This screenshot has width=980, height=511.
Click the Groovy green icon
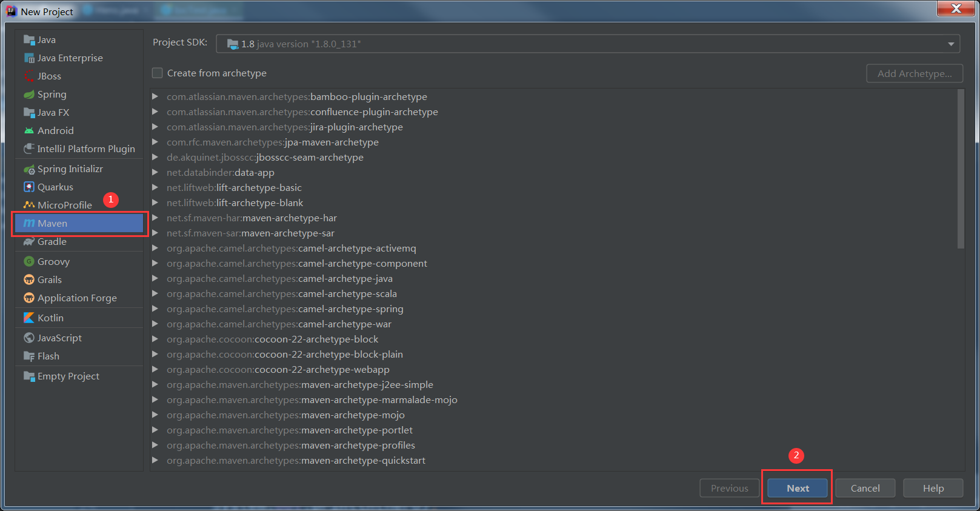[x=29, y=262]
